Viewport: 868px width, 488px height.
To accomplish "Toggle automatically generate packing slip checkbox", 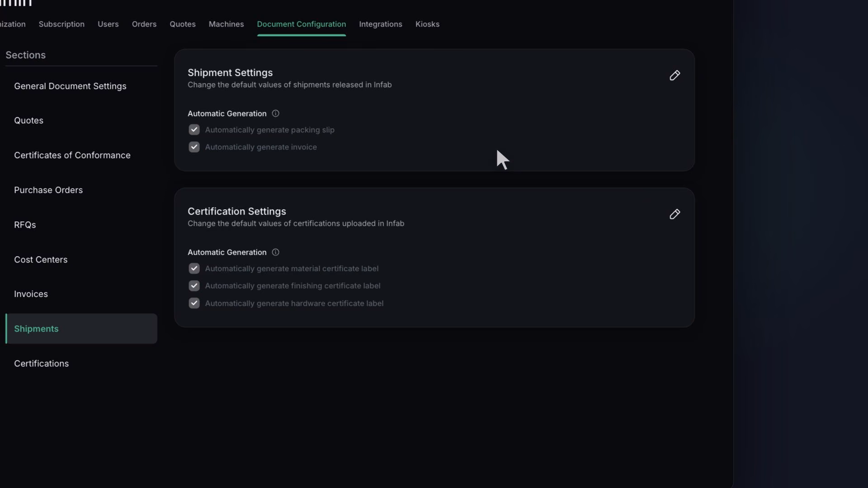I will 194,130.
